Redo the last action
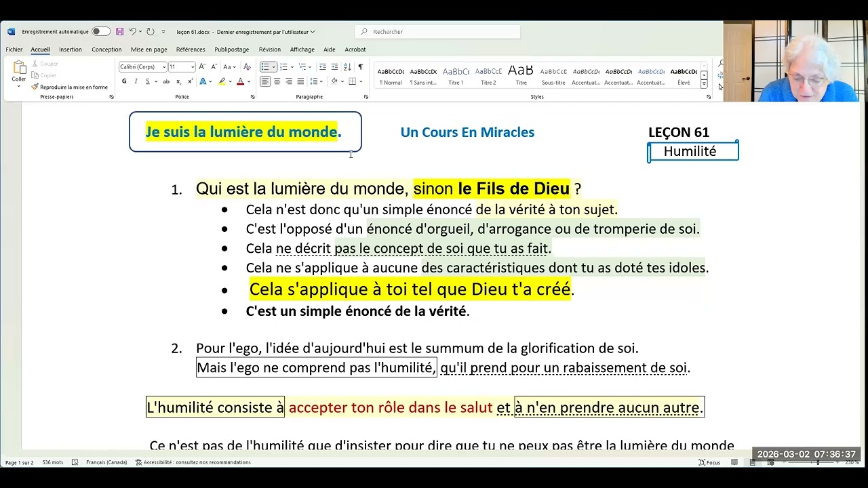 tap(150, 32)
